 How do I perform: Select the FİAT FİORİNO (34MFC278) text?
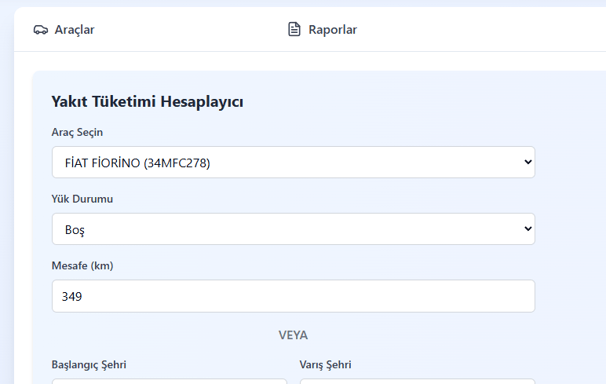click(138, 163)
